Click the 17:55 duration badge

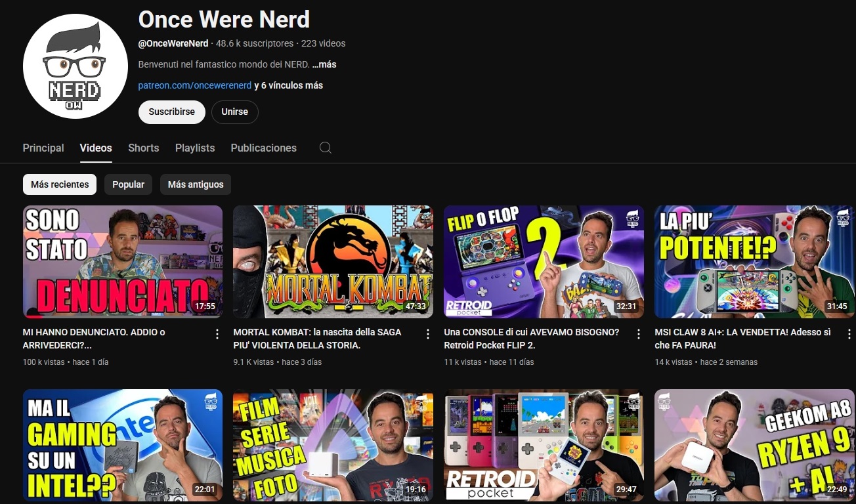coord(205,306)
